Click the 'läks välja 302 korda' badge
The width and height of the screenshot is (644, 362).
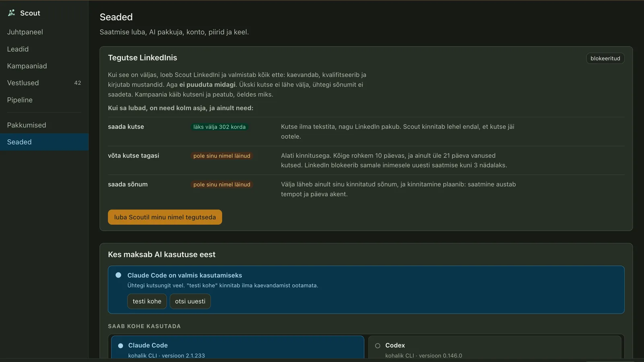click(x=219, y=127)
